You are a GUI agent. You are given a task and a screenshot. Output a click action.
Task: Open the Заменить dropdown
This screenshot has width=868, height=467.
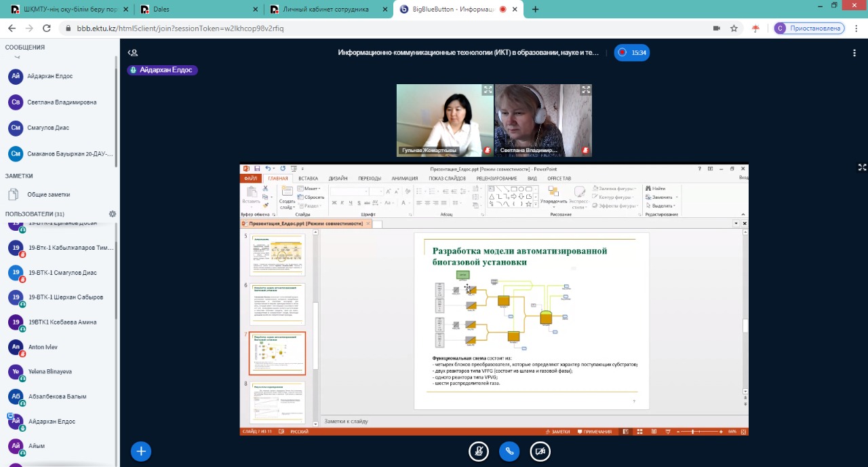(660, 197)
